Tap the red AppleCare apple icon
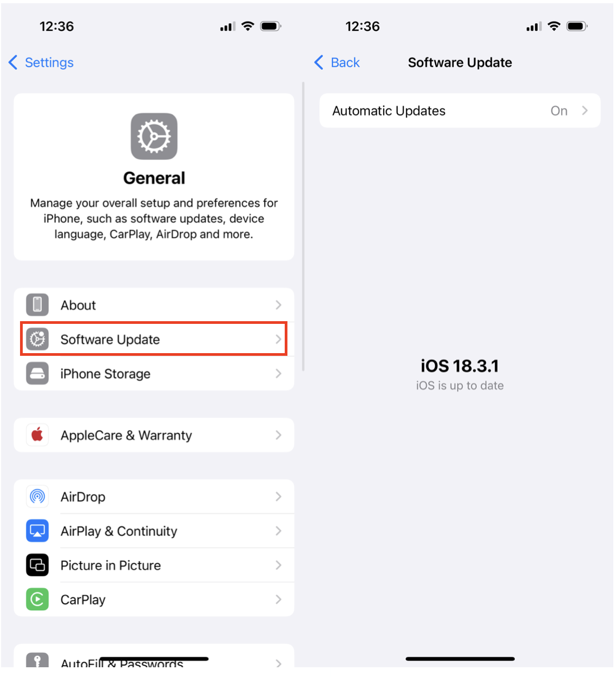Image resolution: width=616 pixels, height=677 pixels. coord(37,435)
